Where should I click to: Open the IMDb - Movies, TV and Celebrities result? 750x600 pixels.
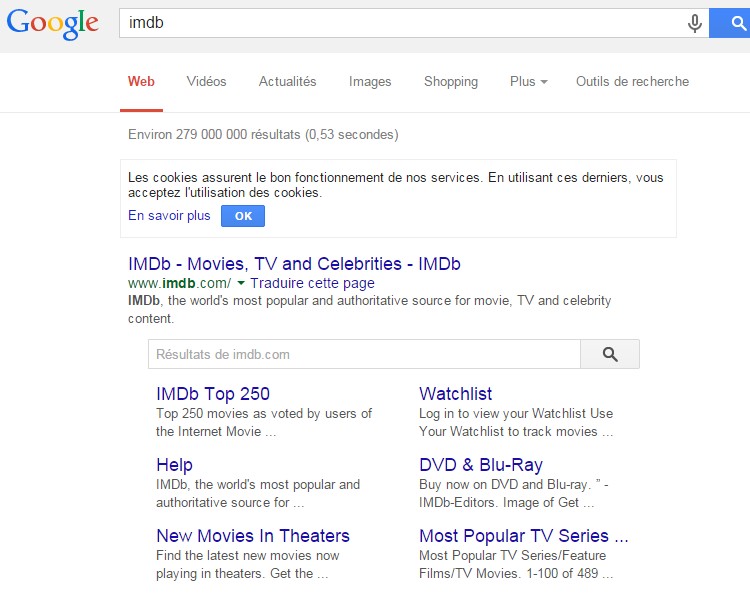294,264
